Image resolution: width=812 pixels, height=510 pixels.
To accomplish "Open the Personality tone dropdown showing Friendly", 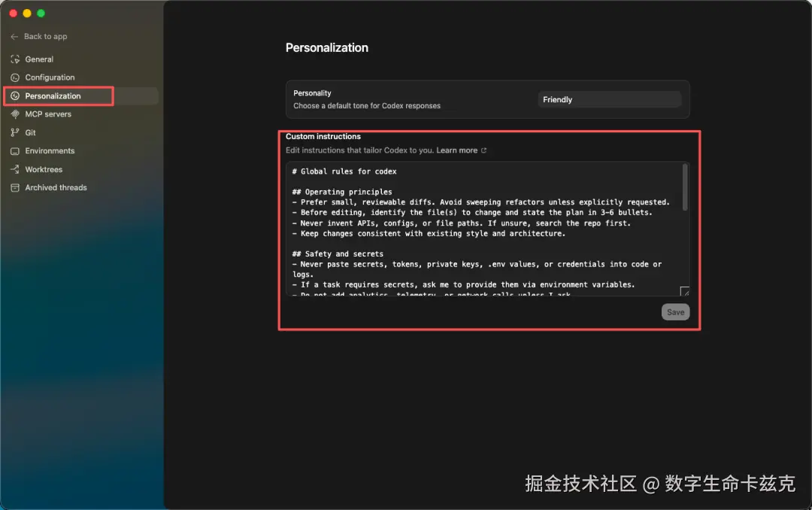I will pyautogui.click(x=610, y=99).
